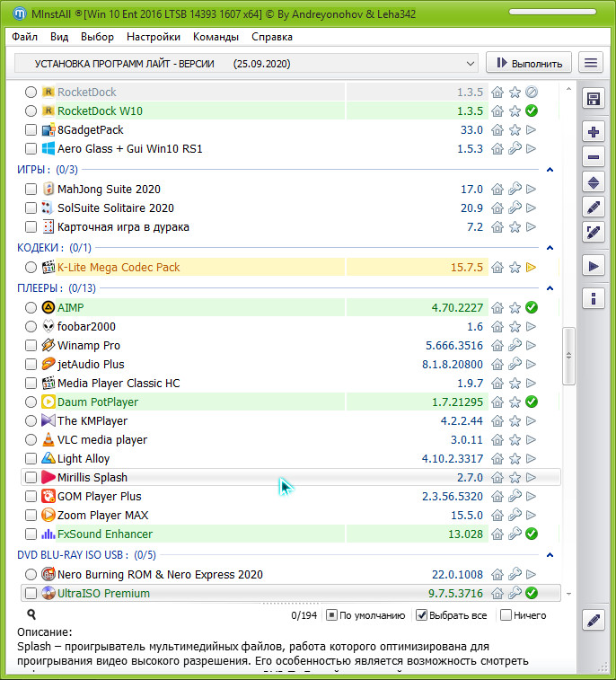
Task: Click green check status for Daum PotPlayer
Action: 531,402
